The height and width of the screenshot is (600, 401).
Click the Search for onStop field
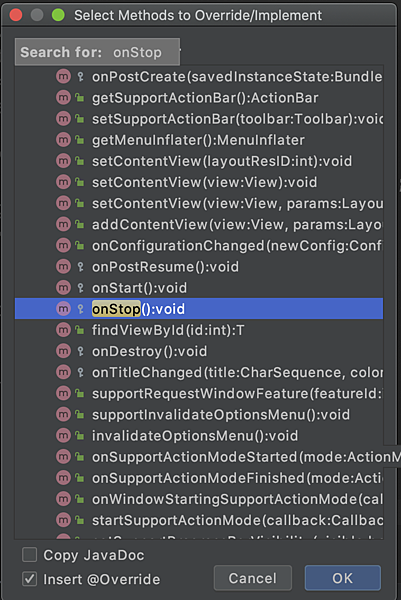97,52
